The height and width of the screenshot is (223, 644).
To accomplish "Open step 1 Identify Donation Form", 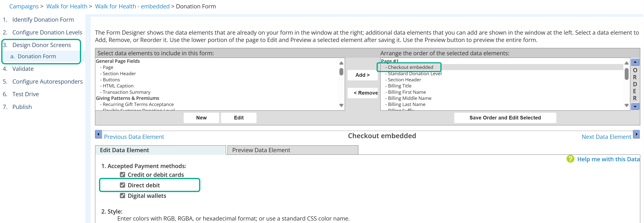I will coord(43,20).
